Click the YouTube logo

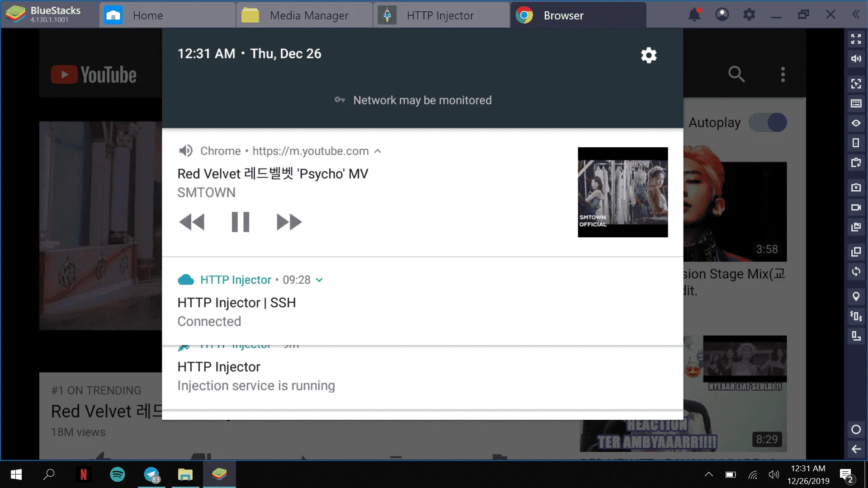tap(94, 75)
